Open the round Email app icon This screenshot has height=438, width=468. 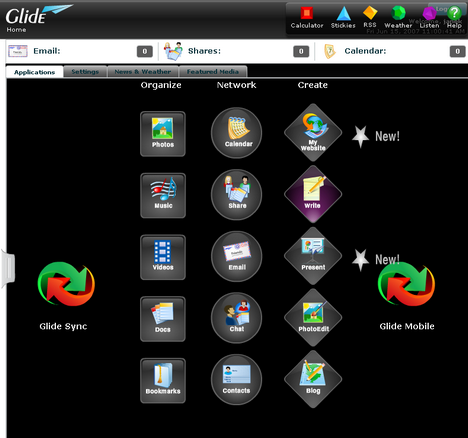pos(236,256)
